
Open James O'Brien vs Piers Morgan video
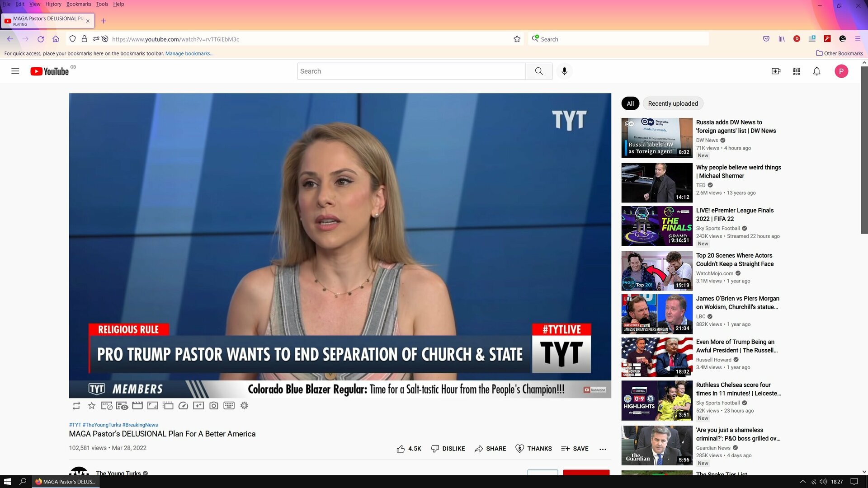click(x=738, y=303)
